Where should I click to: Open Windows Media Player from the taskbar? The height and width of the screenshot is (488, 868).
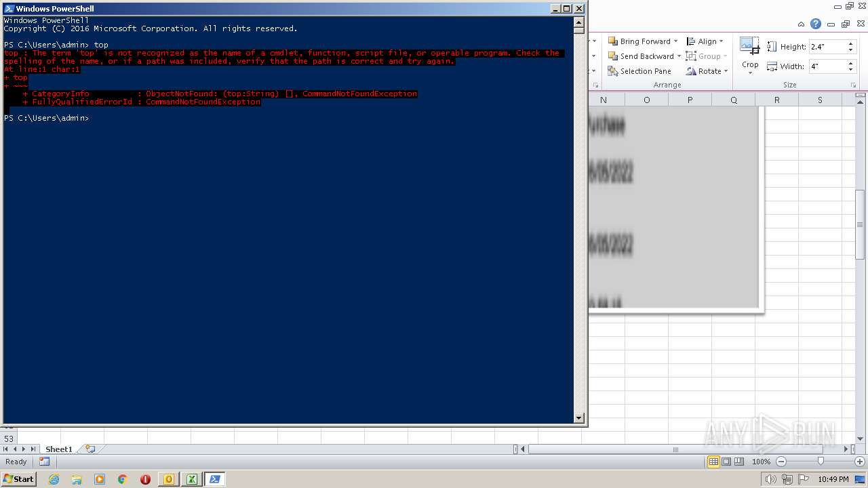coord(100,479)
